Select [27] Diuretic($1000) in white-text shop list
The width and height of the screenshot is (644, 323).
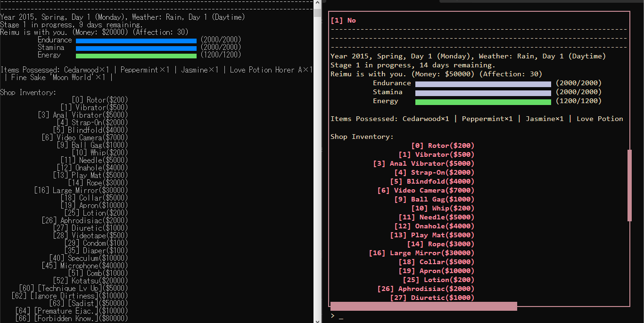[91, 228]
